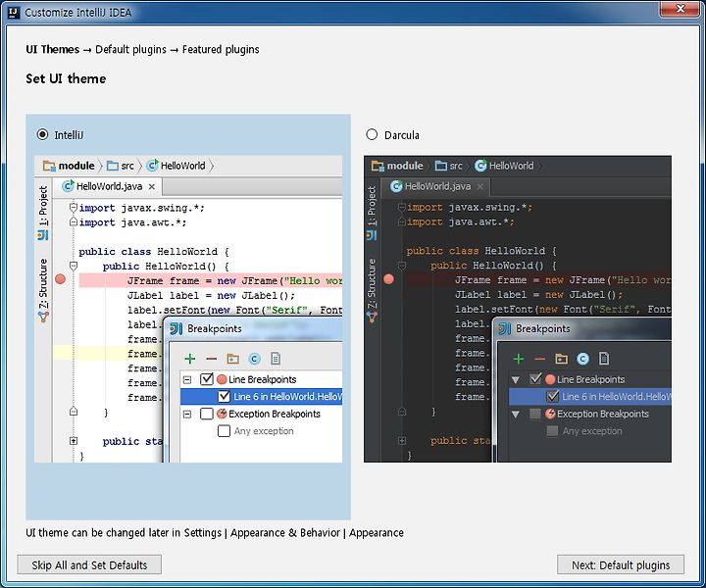Click the UI theme settings hint text

pyautogui.click(x=215, y=533)
